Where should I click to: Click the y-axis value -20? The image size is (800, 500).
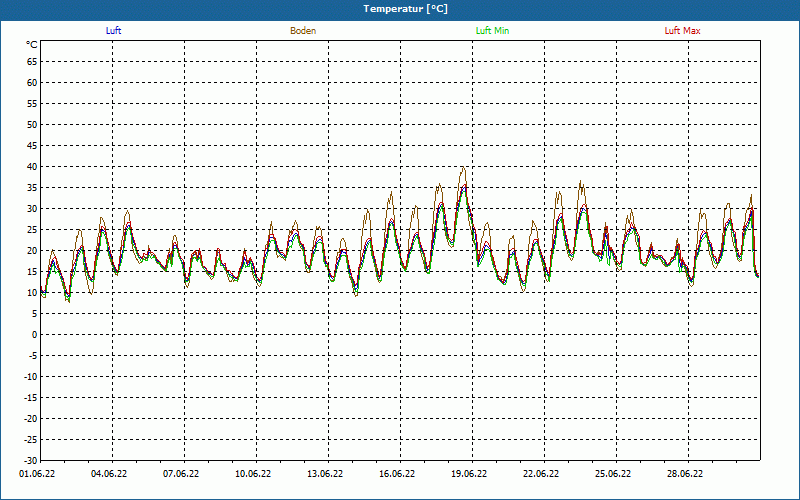32,418
